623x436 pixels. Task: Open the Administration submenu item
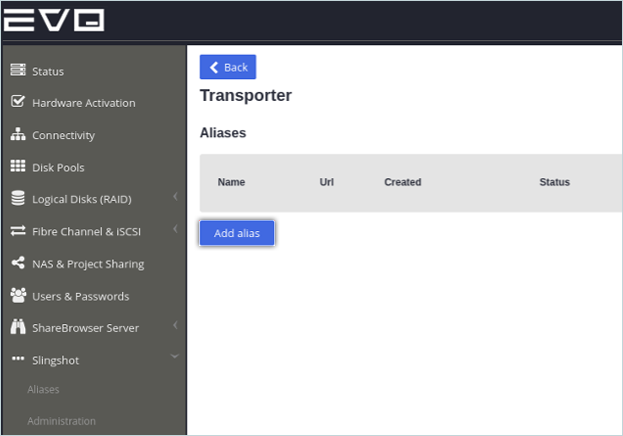(x=62, y=421)
